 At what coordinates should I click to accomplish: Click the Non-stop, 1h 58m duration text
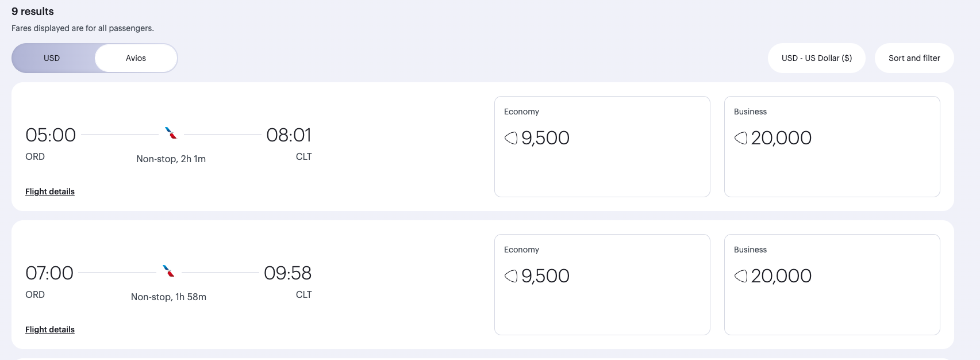168,297
